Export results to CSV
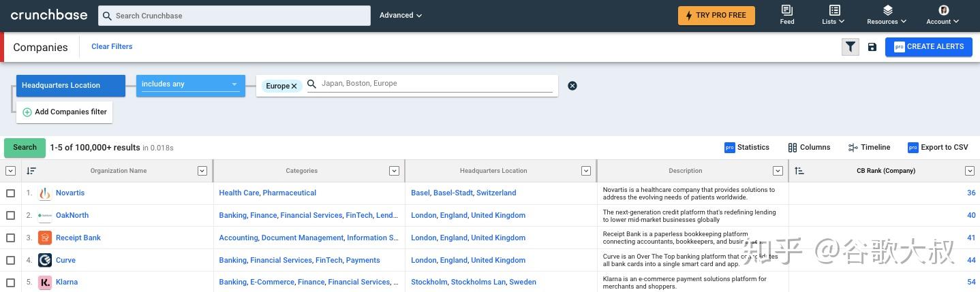This screenshot has width=980, height=292. pyautogui.click(x=938, y=147)
